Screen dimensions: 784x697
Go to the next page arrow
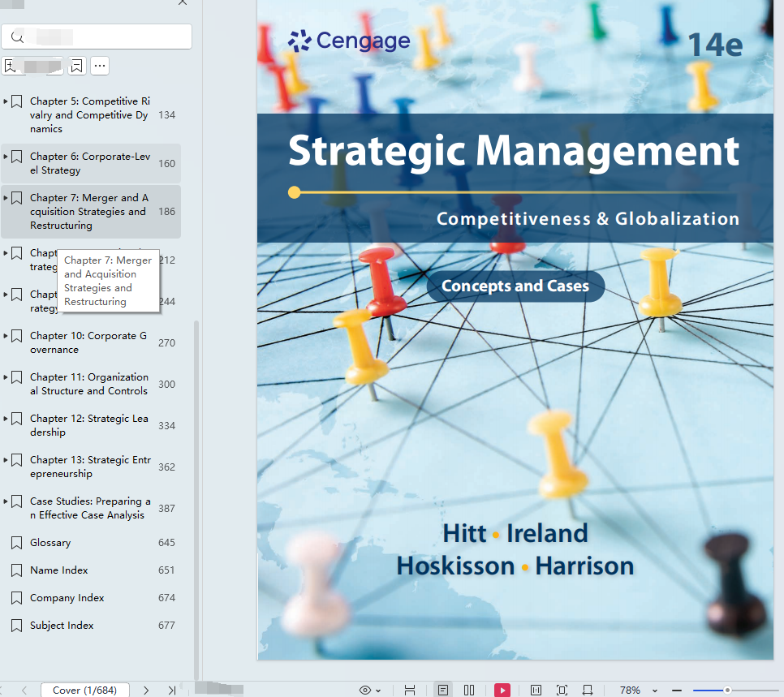pos(146,690)
